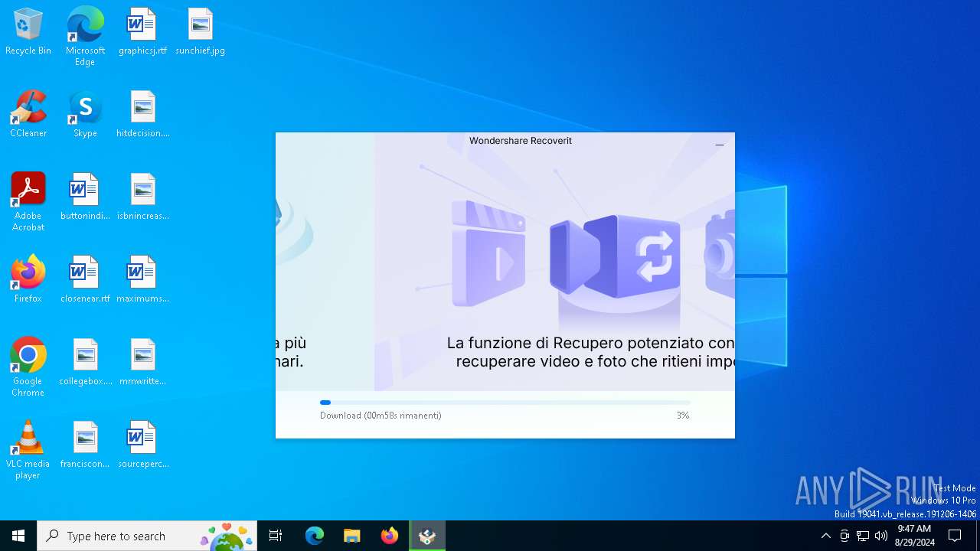This screenshot has height=551, width=980.
Task: Open File Explorer from the taskbar
Action: pos(352,536)
